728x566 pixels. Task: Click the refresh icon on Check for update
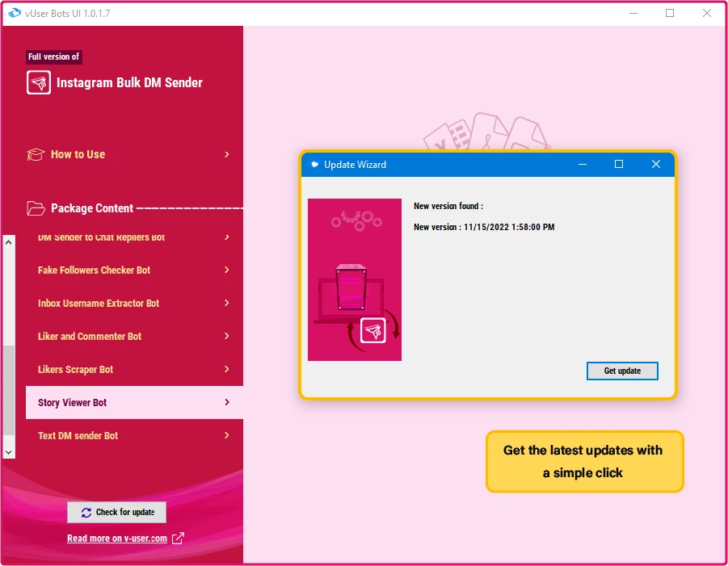pos(86,512)
